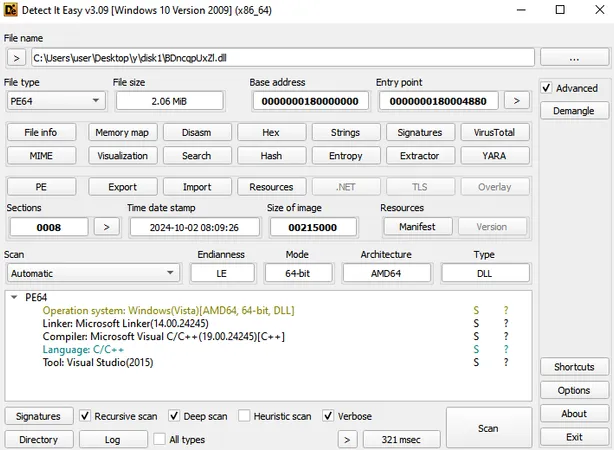The height and width of the screenshot is (450, 614).
Task: Click the arrow button beside 321 msec
Action: pyautogui.click(x=347, y=439)
